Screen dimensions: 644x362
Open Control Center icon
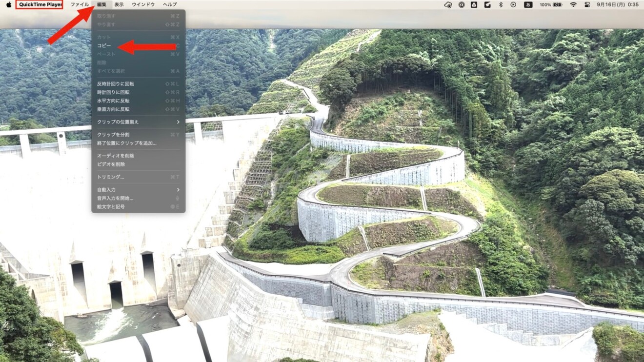pyautogui.click(x=587, y=5)
